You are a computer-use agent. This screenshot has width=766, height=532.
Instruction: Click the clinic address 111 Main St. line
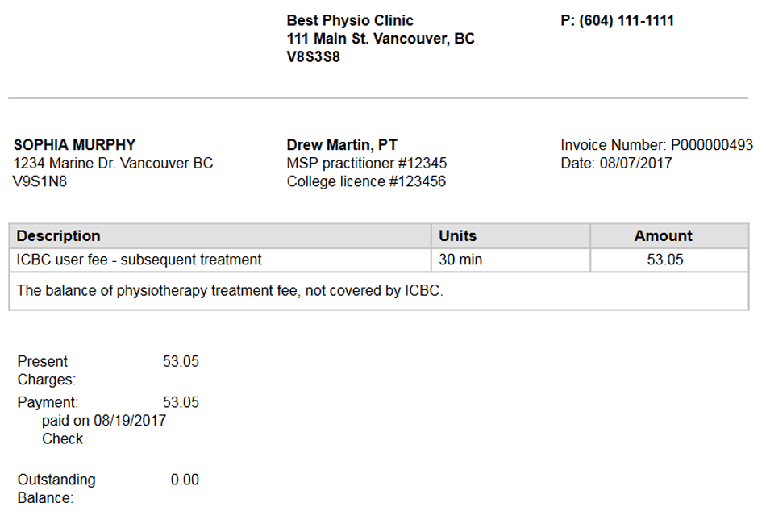pos(381,39)
